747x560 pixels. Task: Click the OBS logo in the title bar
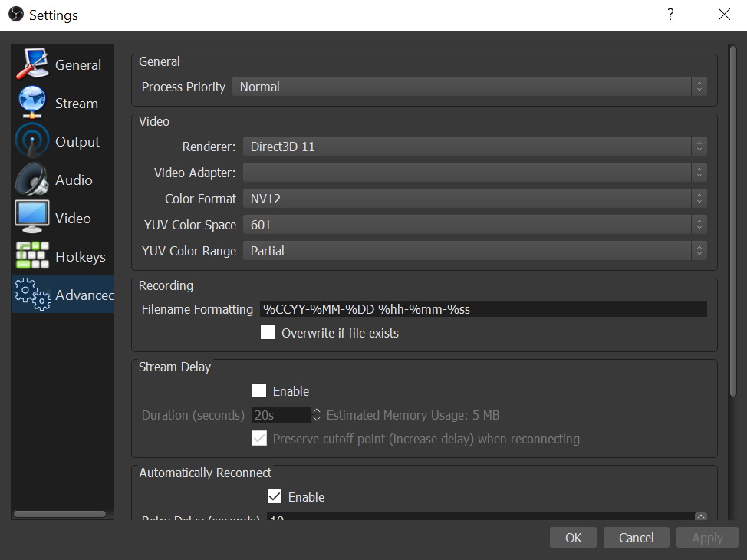click(x=15, y=14)
